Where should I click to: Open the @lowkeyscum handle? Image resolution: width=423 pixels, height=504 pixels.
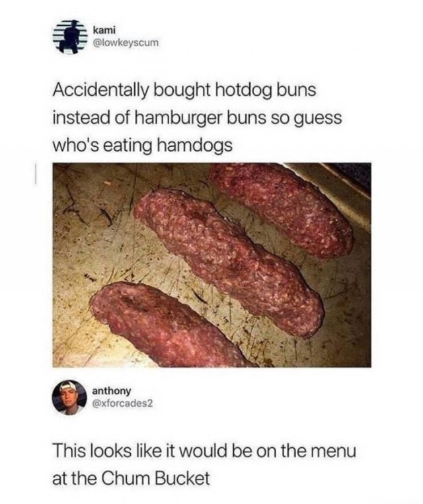[x=126, y=42]
